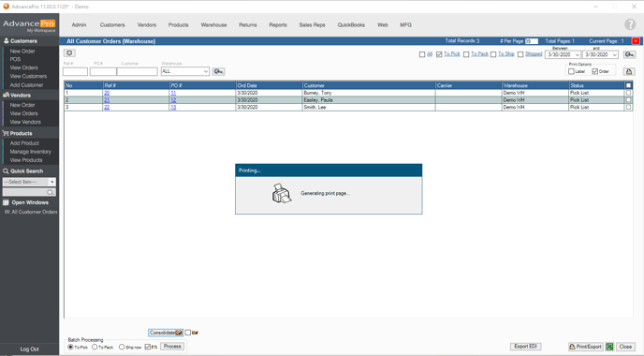
Task: Click the bottom Close button
Action: (625, 347)
